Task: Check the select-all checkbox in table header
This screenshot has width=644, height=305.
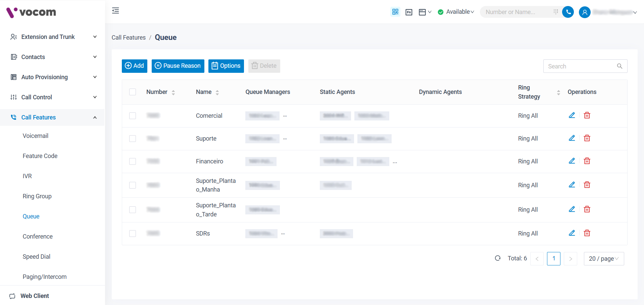Action: tap(133, 92)
